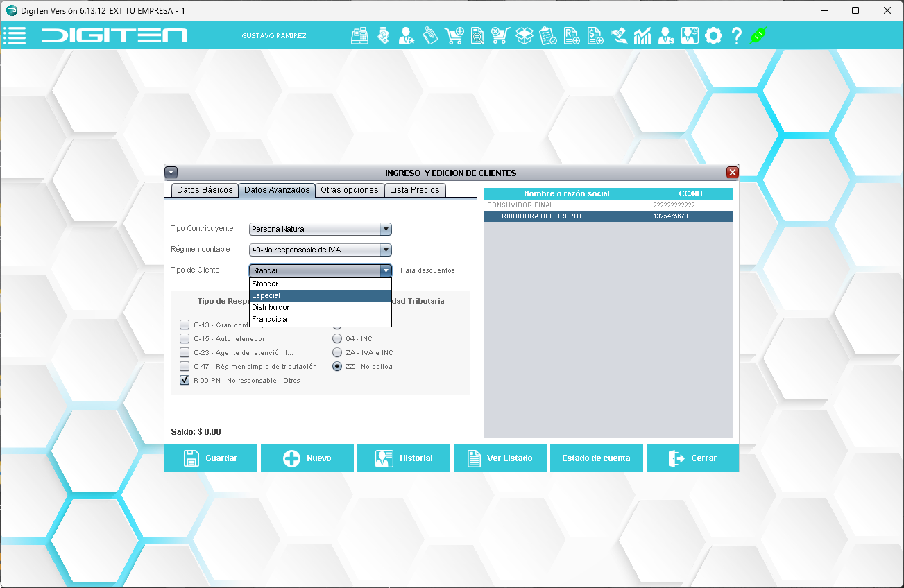Tick the O-23 Agente de retención checkbox

click(x=185, y=352)
